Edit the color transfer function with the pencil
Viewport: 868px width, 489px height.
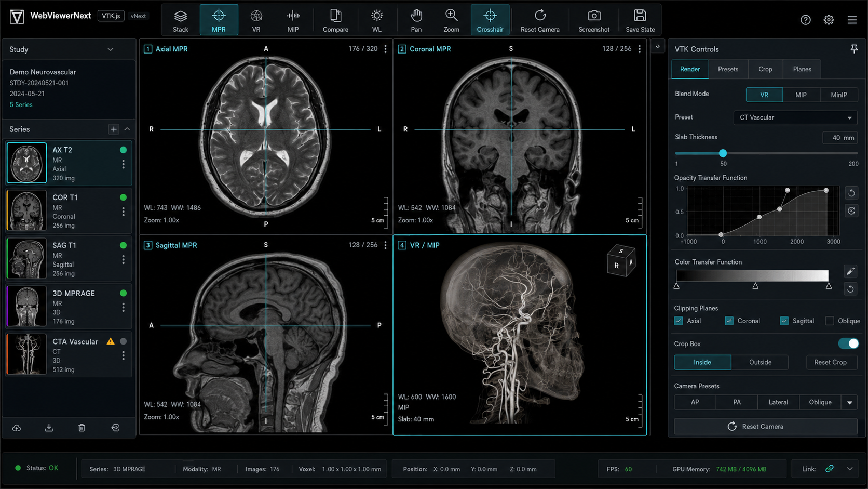pos(850,271)
